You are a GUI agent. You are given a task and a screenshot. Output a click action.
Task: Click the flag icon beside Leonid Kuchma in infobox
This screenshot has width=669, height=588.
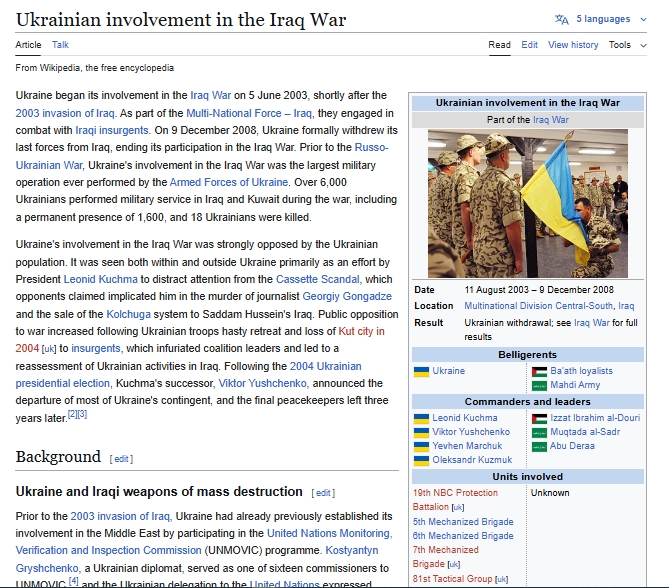pos(421,418)
